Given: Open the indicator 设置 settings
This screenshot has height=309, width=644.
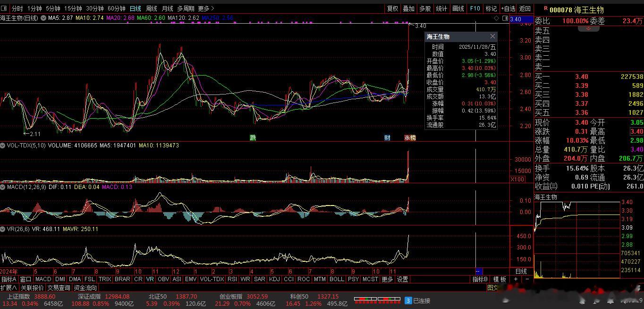Looking at the screenshot, I should (402, 279).
